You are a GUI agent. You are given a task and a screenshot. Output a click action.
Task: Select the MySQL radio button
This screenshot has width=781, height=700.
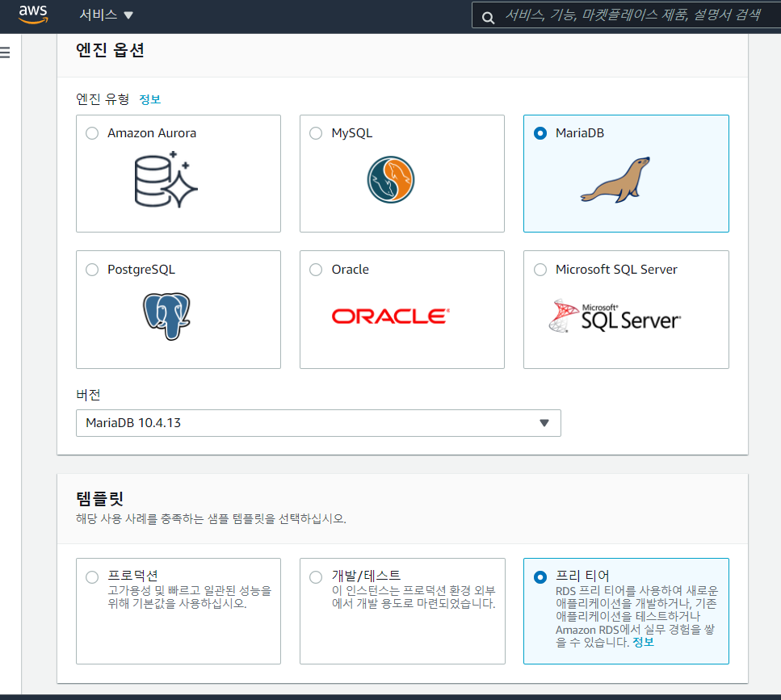(316, 133)
